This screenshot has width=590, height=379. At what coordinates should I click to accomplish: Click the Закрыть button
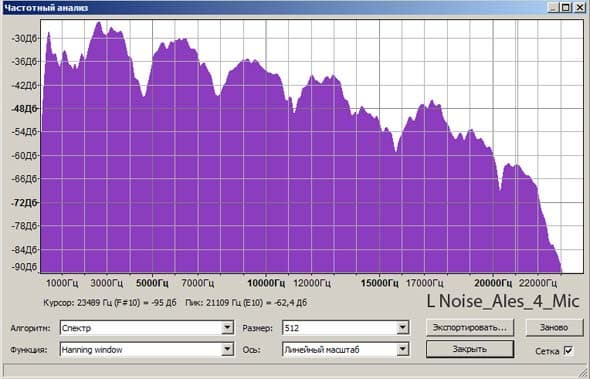pyautogui.click(x=470, y=349)
